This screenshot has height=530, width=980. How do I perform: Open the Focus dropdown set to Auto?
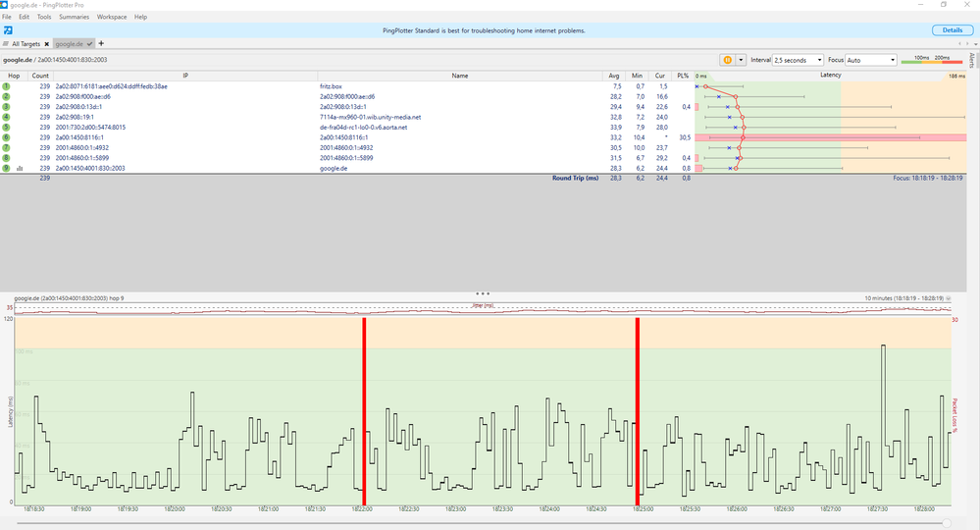pos(871,60)
